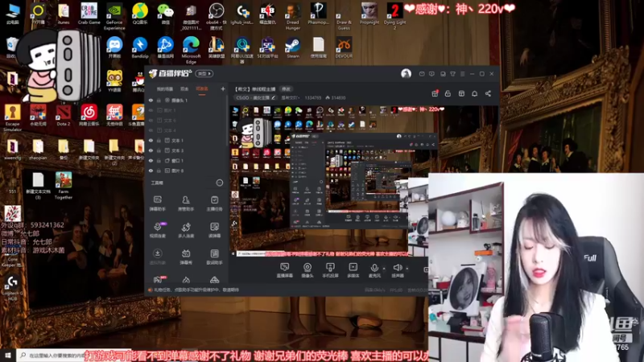Expand the 类型 mode pill beside logo
Viewport: 644px width, 362px height.
(x=204, y=74)
